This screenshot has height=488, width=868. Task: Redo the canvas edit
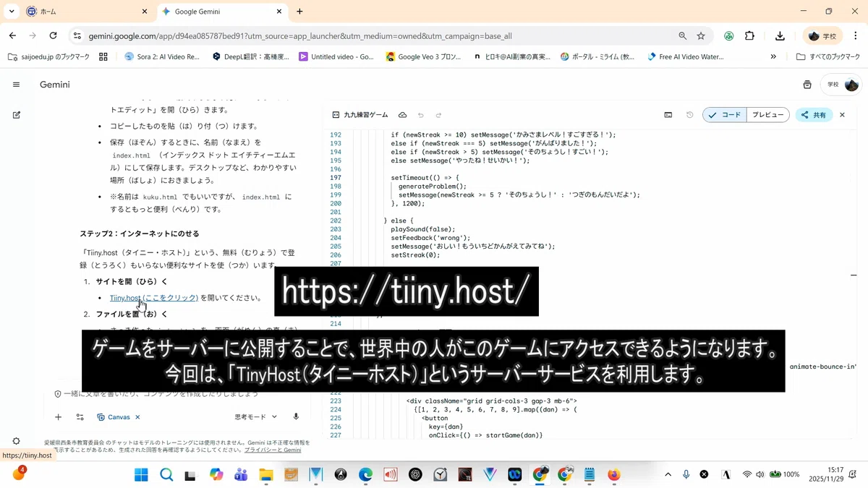click(x=438, y=115)
